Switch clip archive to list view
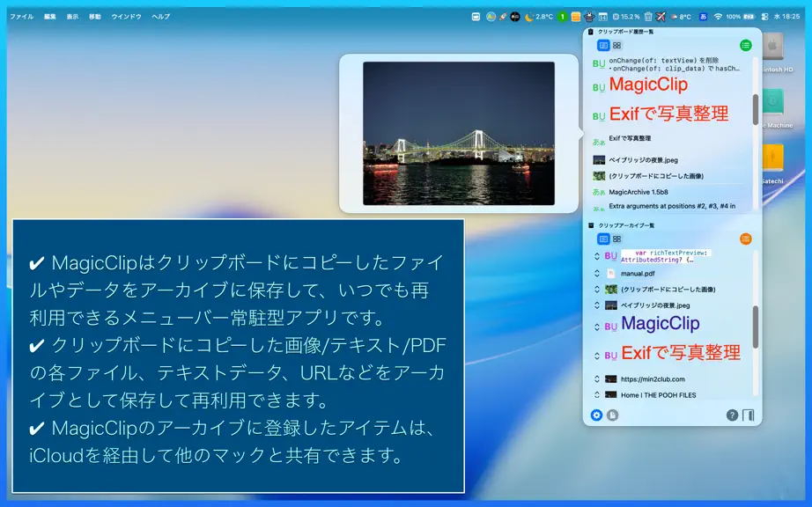812x507 pixels. click(x=603, y=239)
